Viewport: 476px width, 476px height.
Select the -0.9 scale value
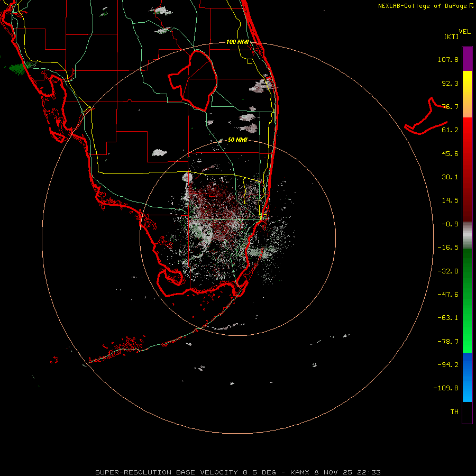point(450,224)
